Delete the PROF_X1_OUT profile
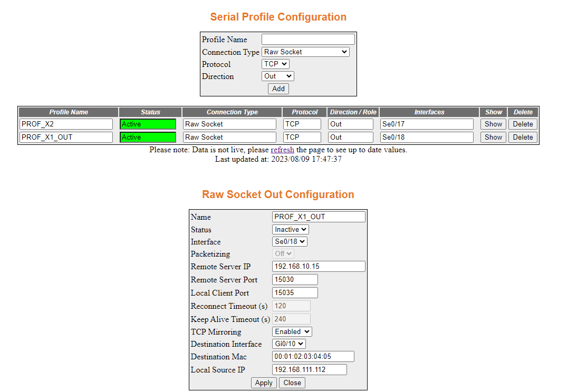Image resolution: width=568 pixels, height=392 pixels. click(522, 137)
